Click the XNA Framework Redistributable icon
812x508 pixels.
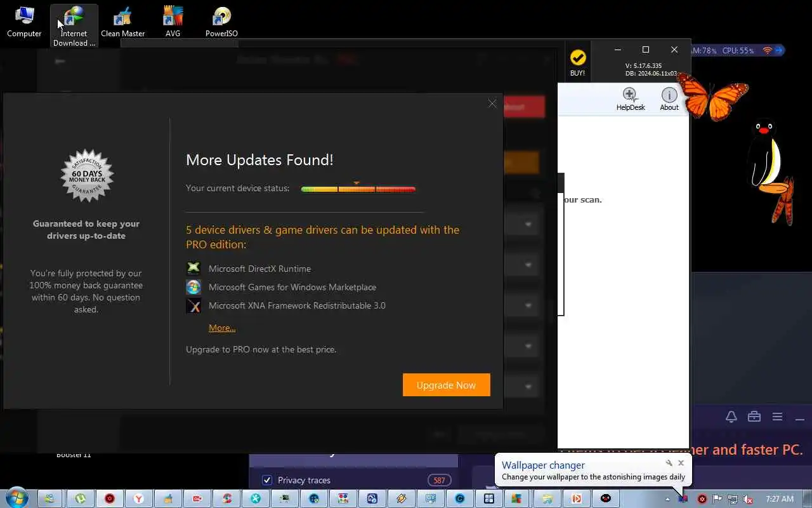(193, 305)
